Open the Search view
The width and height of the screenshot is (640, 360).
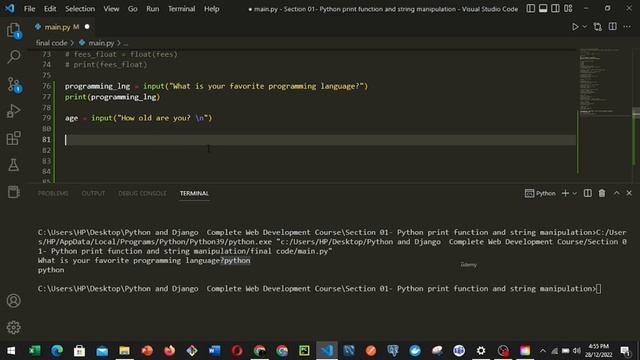pyautogui.click(x=13, y=57)
